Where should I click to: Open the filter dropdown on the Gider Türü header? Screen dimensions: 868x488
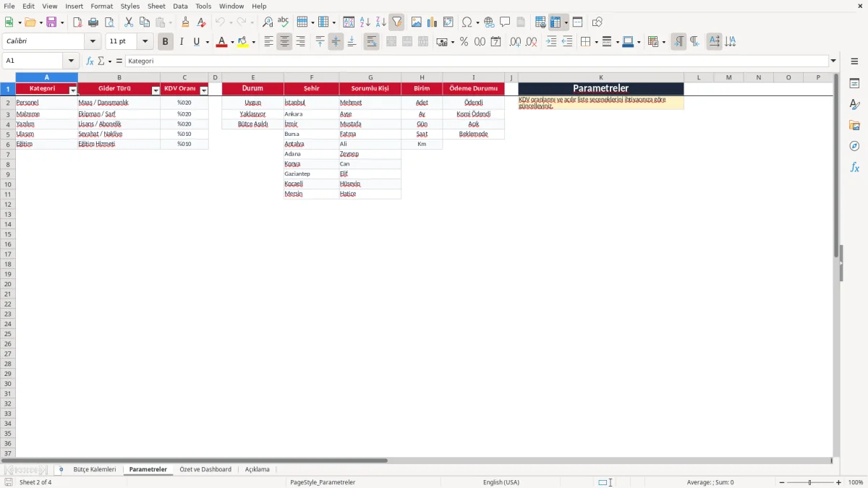click(x=156, y=90)
